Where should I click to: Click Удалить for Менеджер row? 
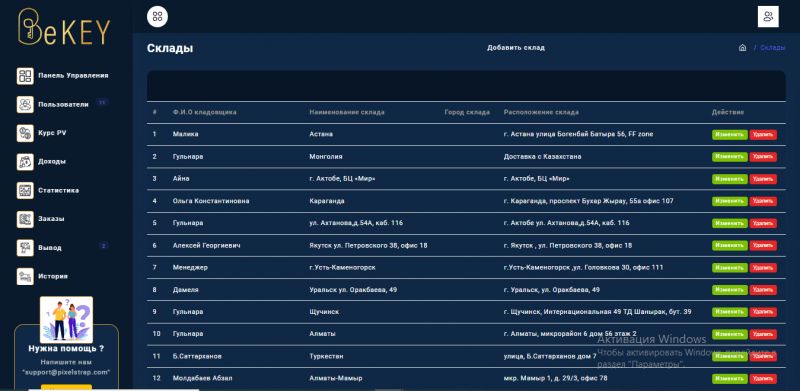tap(763, 267)
